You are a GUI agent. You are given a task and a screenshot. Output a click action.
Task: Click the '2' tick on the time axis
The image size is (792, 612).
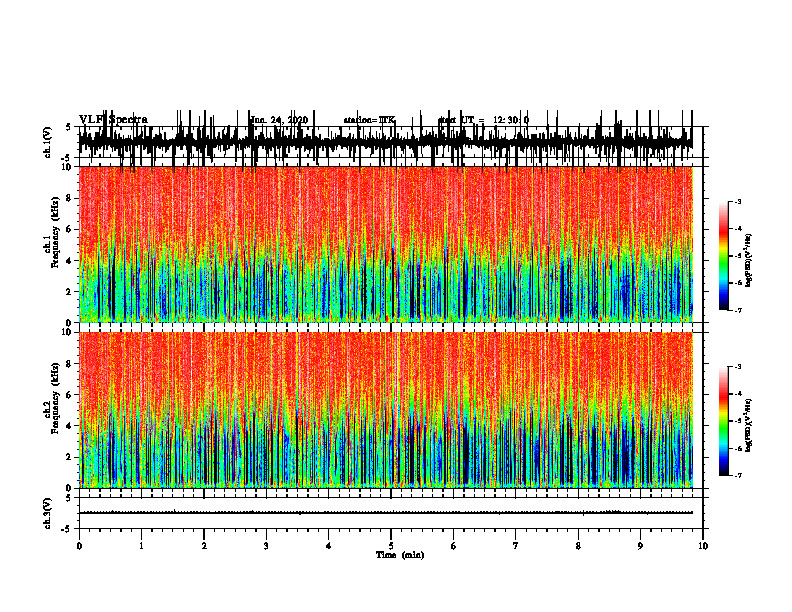(204, 546)
